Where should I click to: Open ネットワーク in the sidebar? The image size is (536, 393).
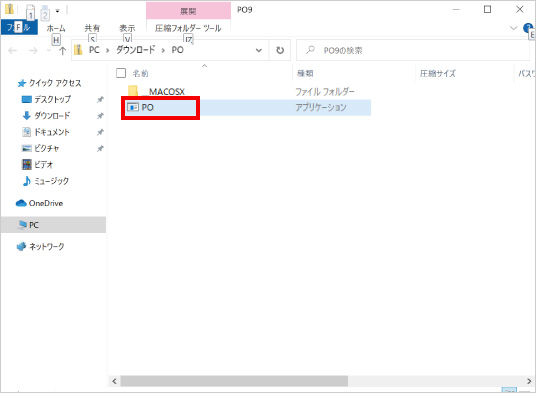(x=40, y=246)
